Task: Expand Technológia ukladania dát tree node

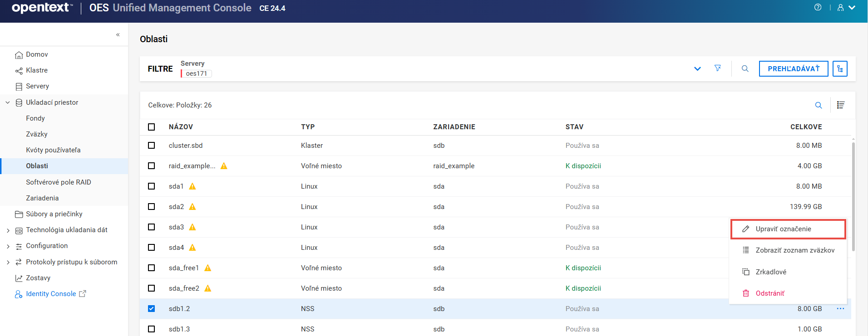Action: (x=8, y=230)
